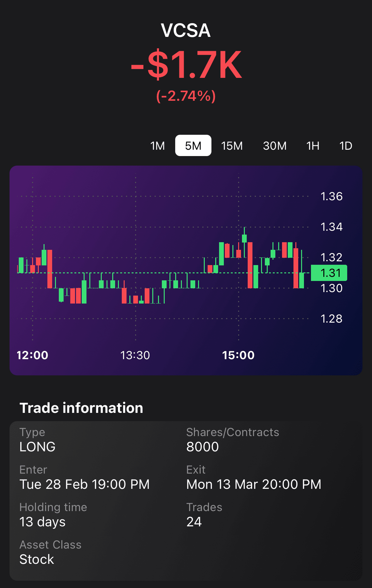Select the 1H chart timeframe
Viewport: 372px width, 588px height.
coord(313,146)
